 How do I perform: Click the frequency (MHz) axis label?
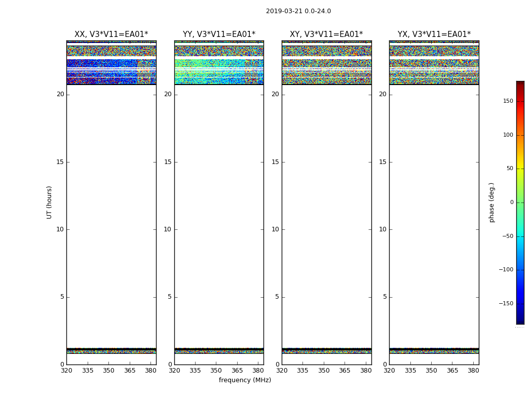point(245,380)
